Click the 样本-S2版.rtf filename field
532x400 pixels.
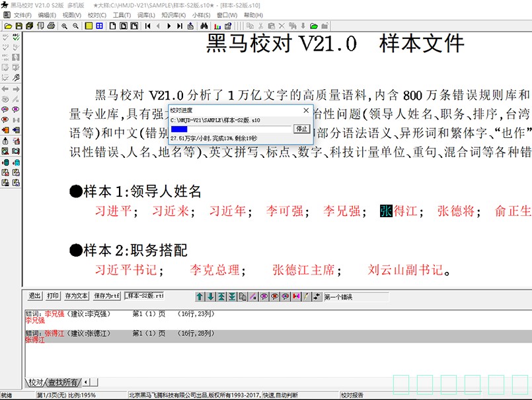click(144, 296)
